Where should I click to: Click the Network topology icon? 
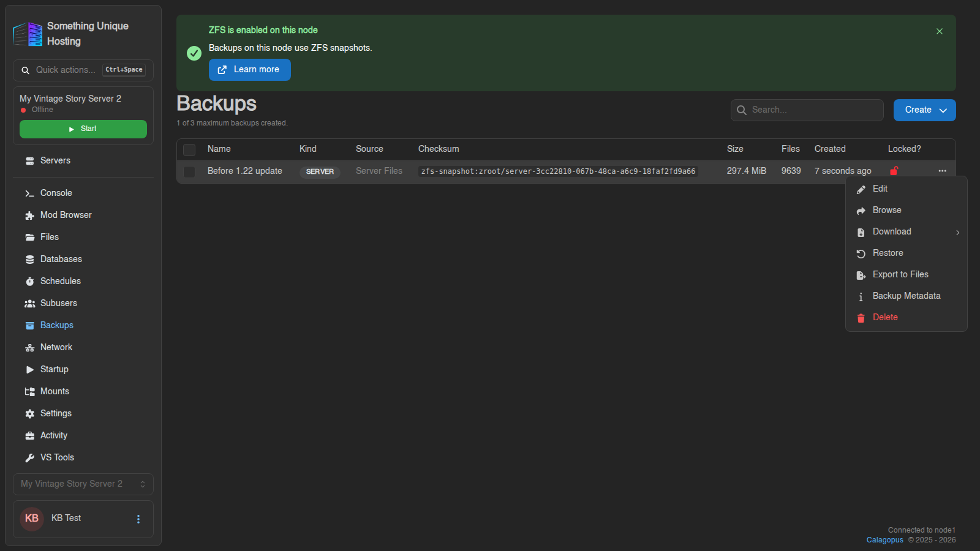(x=29, y=348)
